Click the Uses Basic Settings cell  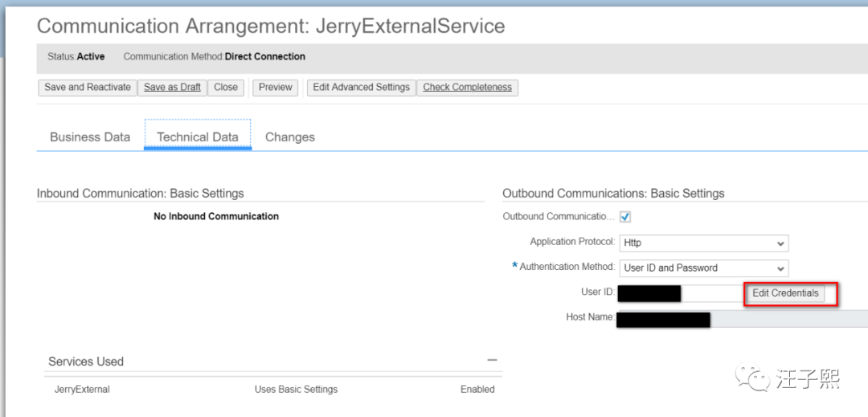296,390
